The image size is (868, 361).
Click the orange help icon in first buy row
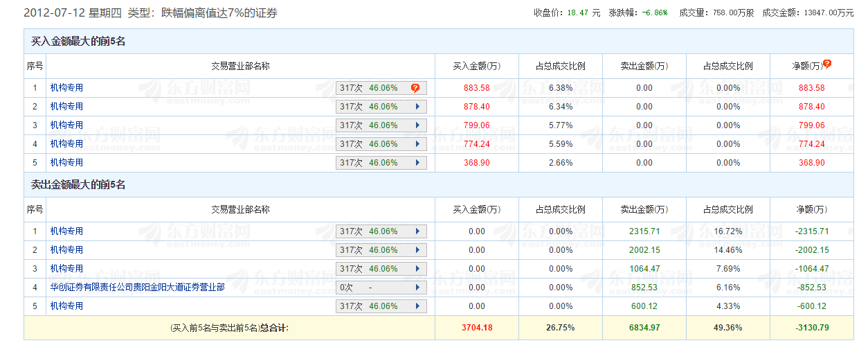coord(415,88)
